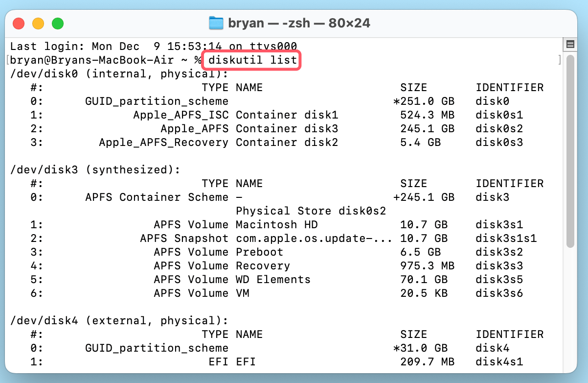Click the highlighted diskutil list command
Viewport: 588px width, 383px height.
(x=251, y=60)
